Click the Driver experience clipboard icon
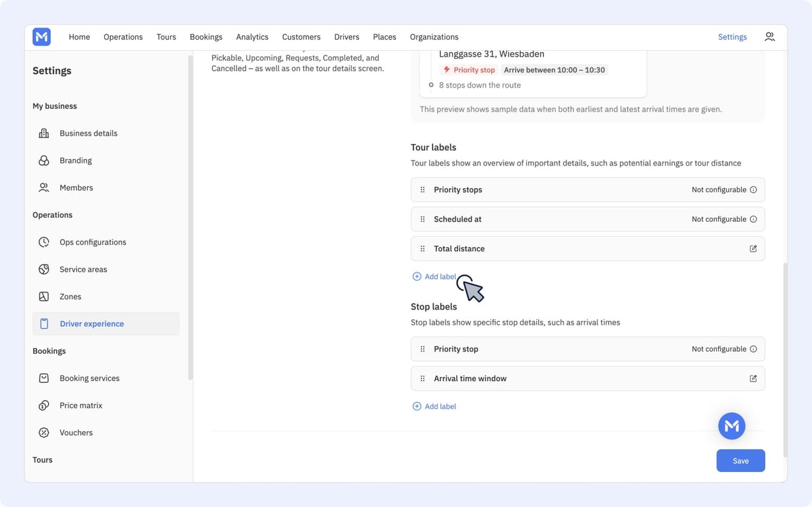 44,323
